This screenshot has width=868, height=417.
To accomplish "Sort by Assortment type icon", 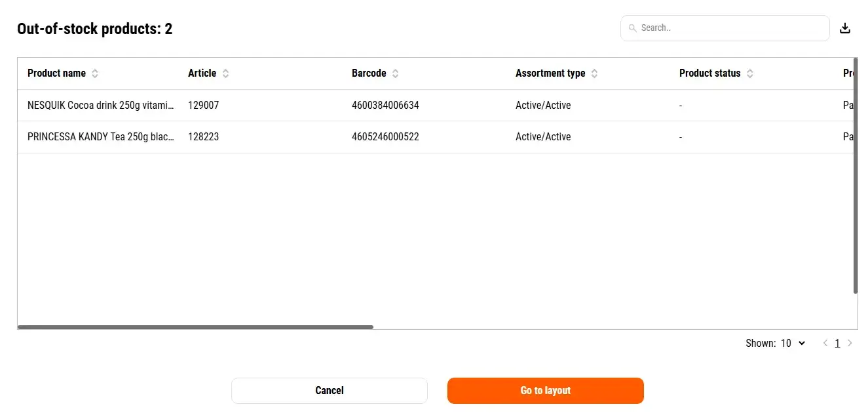I will 594,73.
